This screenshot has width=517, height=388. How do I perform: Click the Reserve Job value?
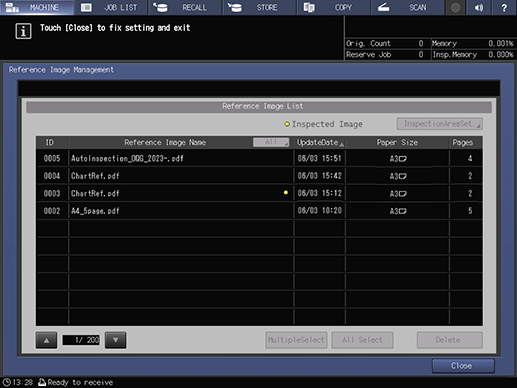[x=421, y=55]
